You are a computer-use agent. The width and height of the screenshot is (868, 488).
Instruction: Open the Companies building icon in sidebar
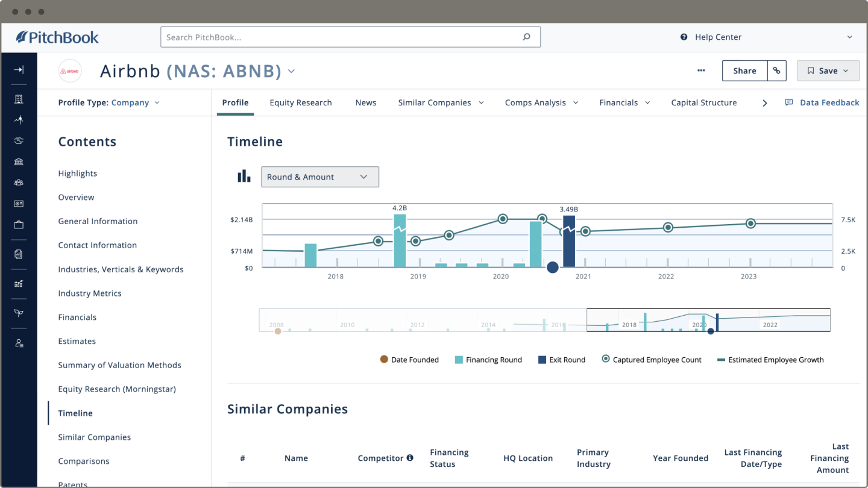pos(19,99)
